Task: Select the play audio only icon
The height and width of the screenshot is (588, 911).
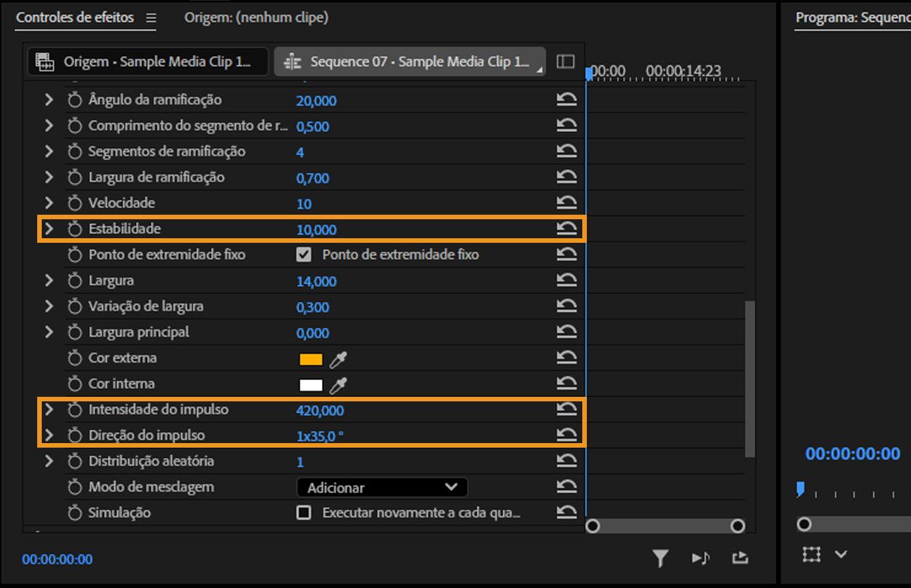Action: 701,558
